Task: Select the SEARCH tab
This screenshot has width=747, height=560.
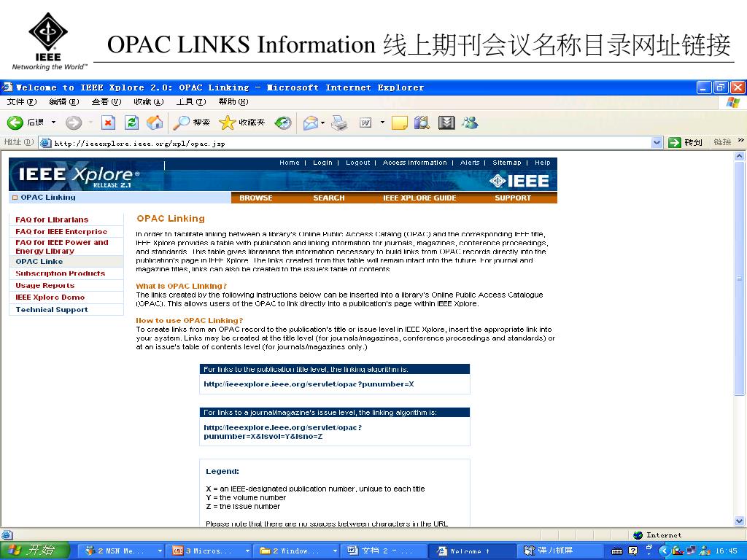Action: click(329, 198)
